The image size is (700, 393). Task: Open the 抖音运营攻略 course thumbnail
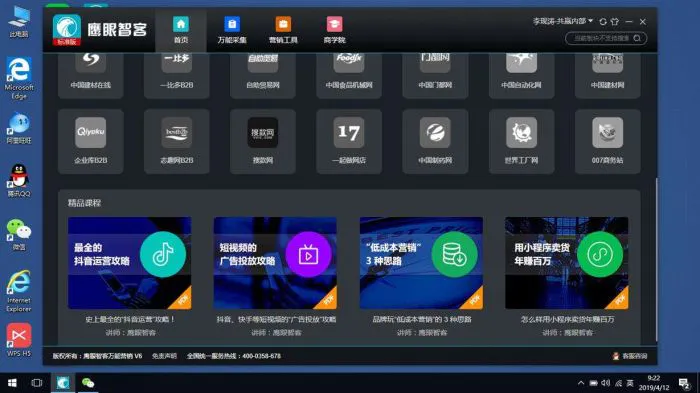(129, 263)
